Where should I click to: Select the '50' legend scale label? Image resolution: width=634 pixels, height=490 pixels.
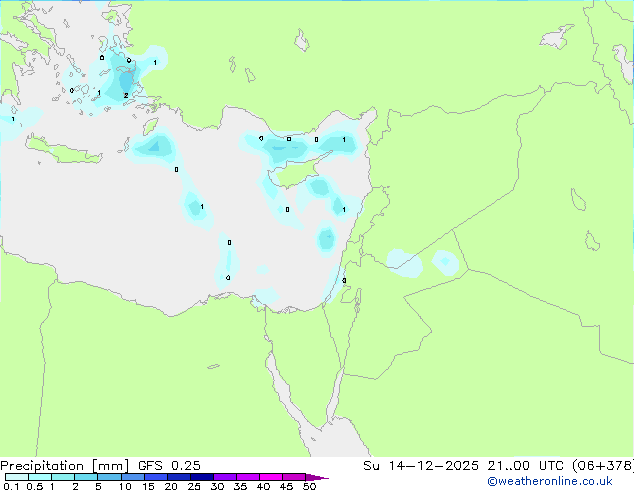pyautogui.click(x=309, y=486)
